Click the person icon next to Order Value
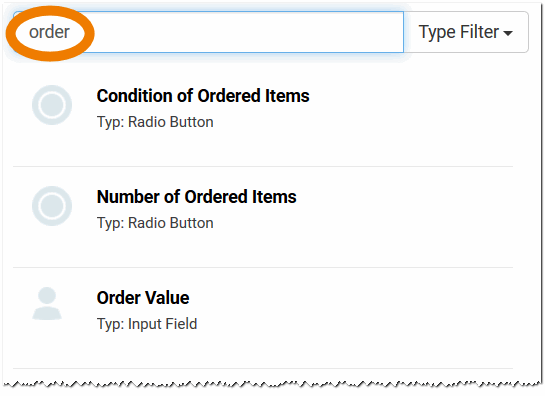Image resolution: width=545 pixels, height=396 pixels. point(47,304)
